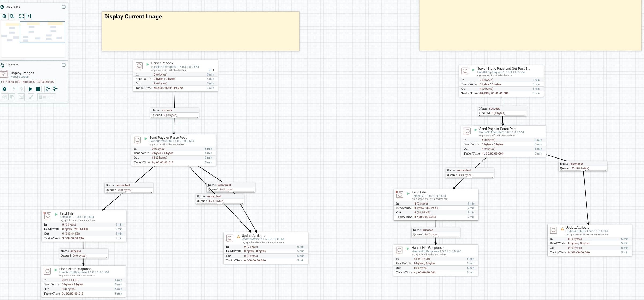Viewport: 644px width, 300px height.
Task: Click the Paste icon in Operate
Action: click(12, 97)
